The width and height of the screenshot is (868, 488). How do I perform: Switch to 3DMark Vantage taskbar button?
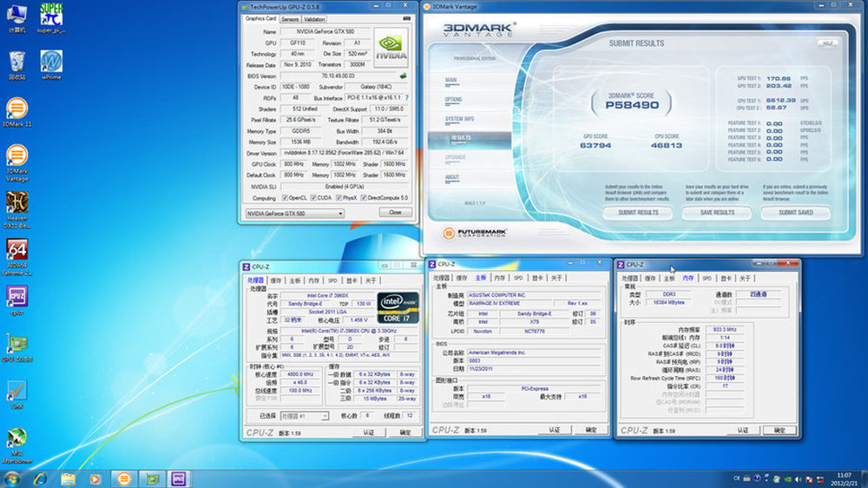[x=124, y=479]
